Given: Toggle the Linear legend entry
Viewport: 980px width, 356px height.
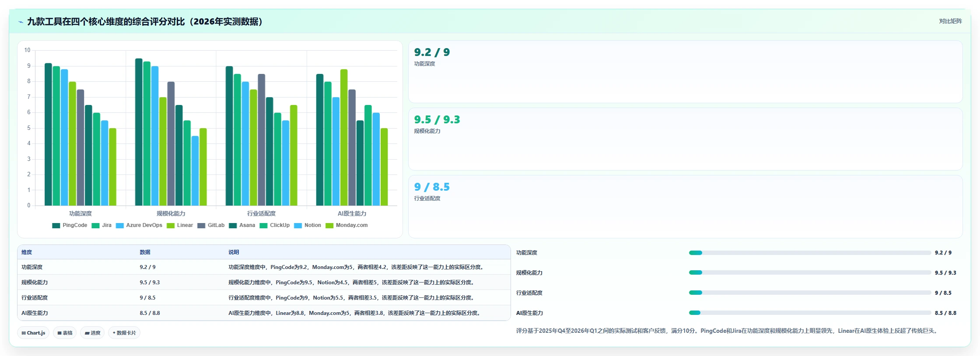Looking at the screenshot, I should coord(180,226).
